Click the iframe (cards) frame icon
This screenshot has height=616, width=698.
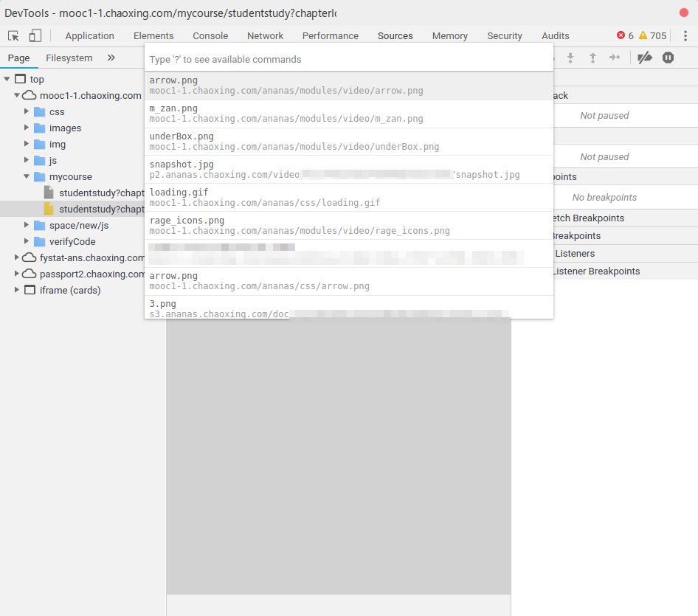point(30,290)
